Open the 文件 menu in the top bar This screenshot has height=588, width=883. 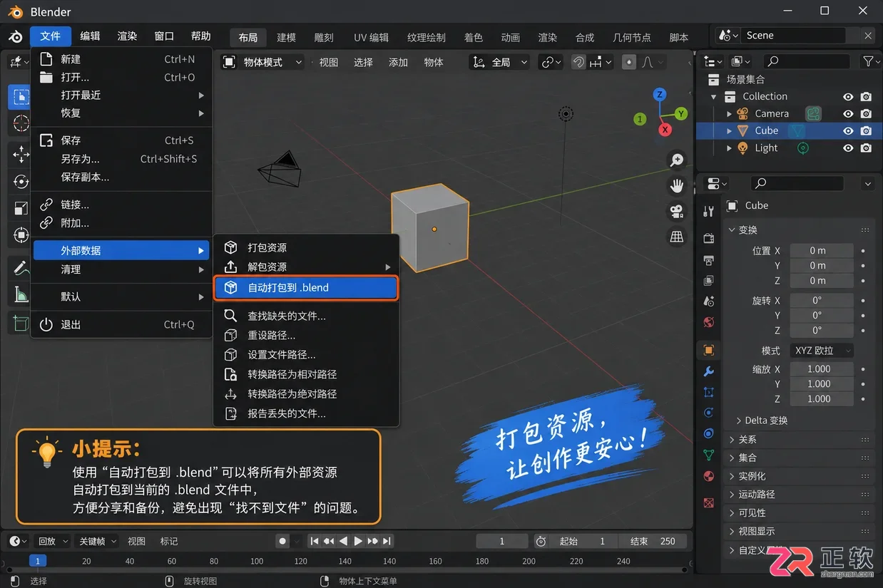point(51,36)
